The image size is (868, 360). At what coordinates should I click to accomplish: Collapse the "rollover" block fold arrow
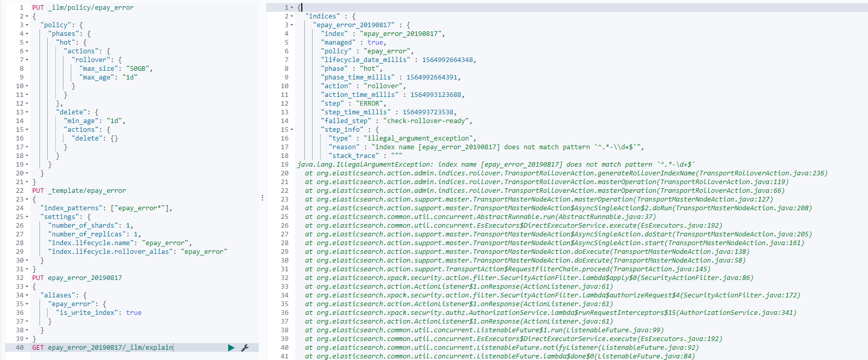coord(27,60)
